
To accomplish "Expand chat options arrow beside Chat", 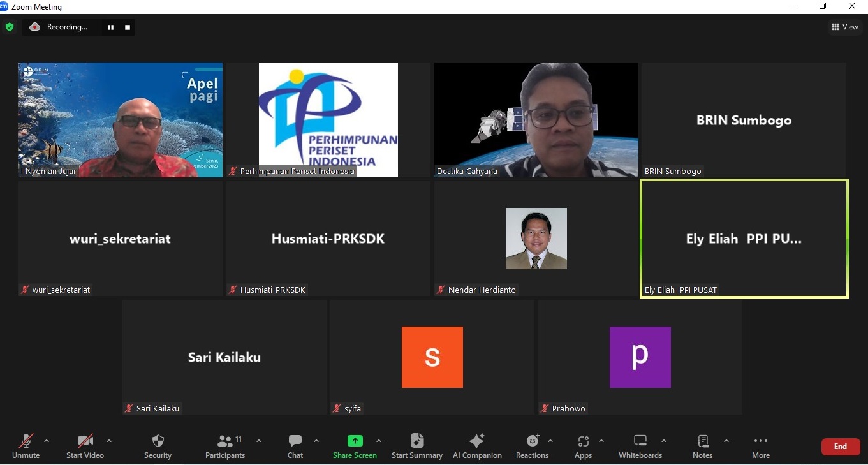I will [316, 441].
